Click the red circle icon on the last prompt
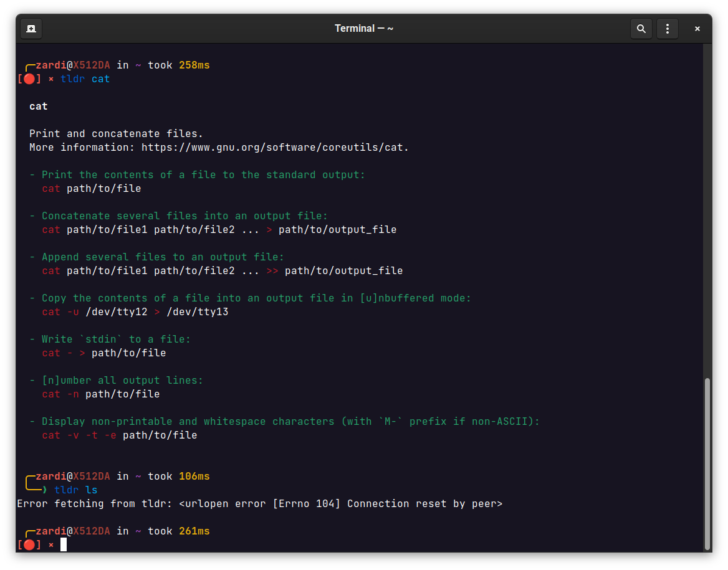This screenshot has width=728, height=570. 28,544
